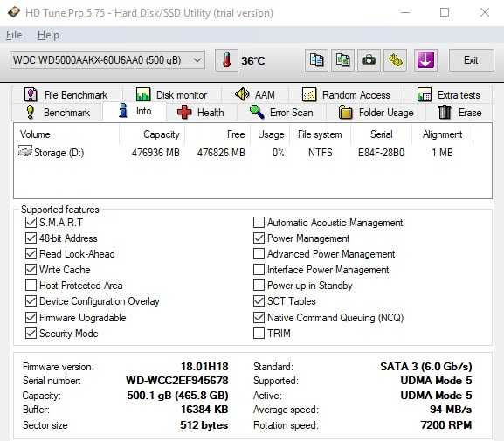The width and height of the screenshot is (504, 441).
Task: Click the blue Info tab icon
Action: [x=123, y=111]
